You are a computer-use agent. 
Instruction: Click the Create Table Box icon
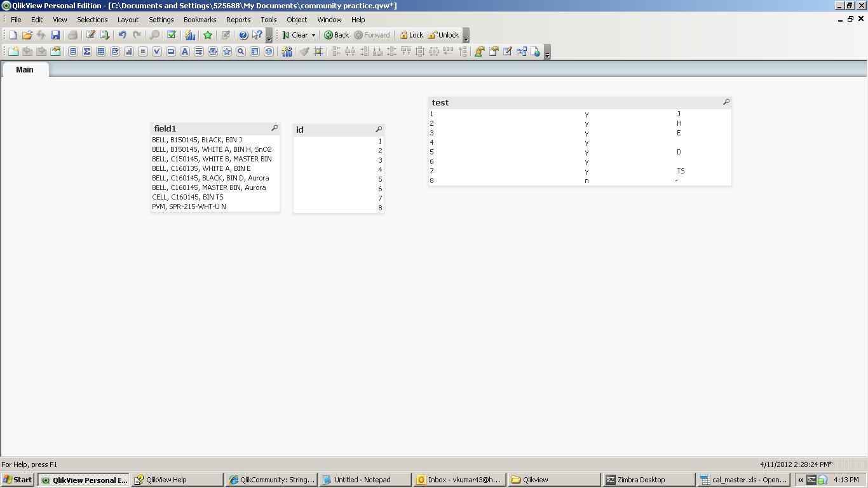pos(101,52)
